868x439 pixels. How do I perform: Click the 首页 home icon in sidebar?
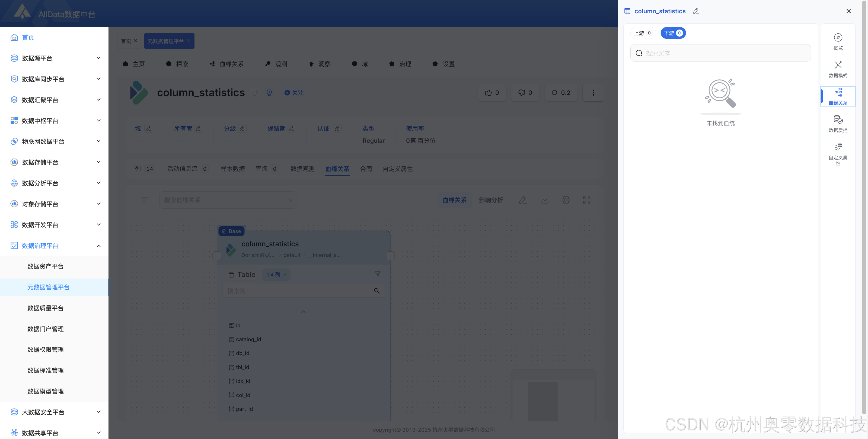tap(14, 37)
